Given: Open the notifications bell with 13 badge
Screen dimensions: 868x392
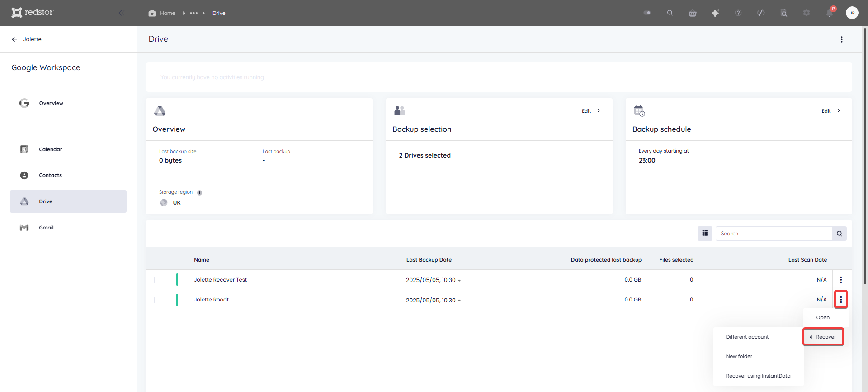Looking at the screenshot, I should coord(830,12).
